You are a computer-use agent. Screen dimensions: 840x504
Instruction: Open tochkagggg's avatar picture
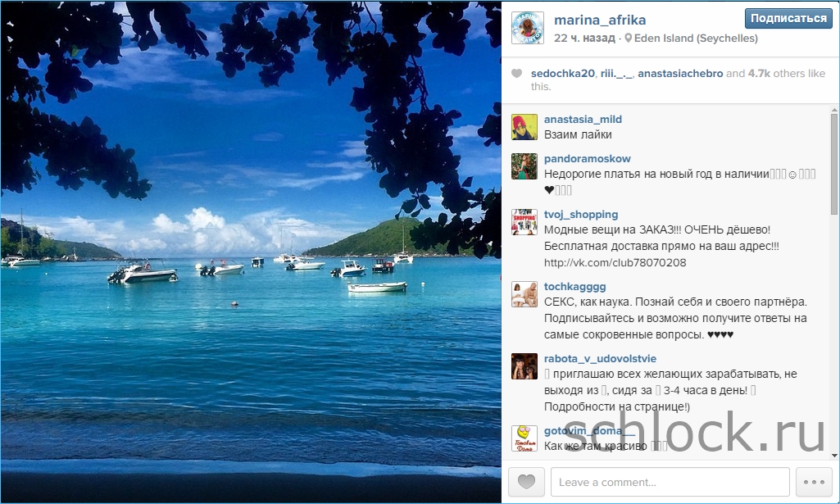pyautogui.click(x=524, y=294)
